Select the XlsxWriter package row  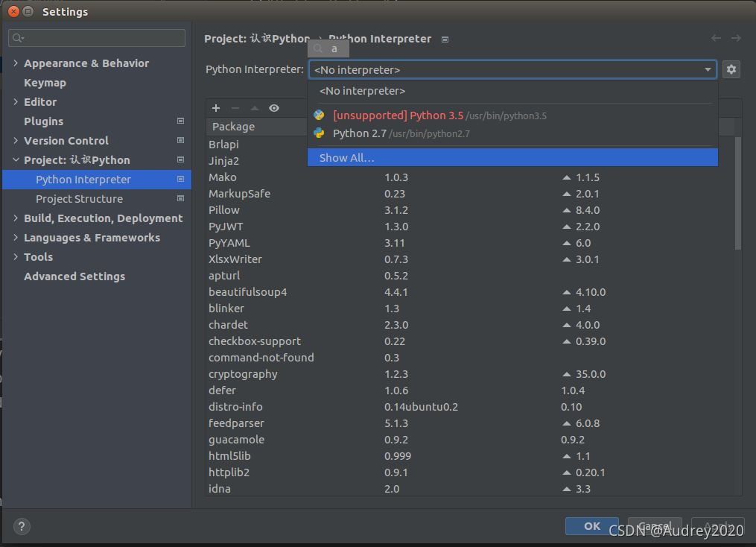[x=470, y=259]
